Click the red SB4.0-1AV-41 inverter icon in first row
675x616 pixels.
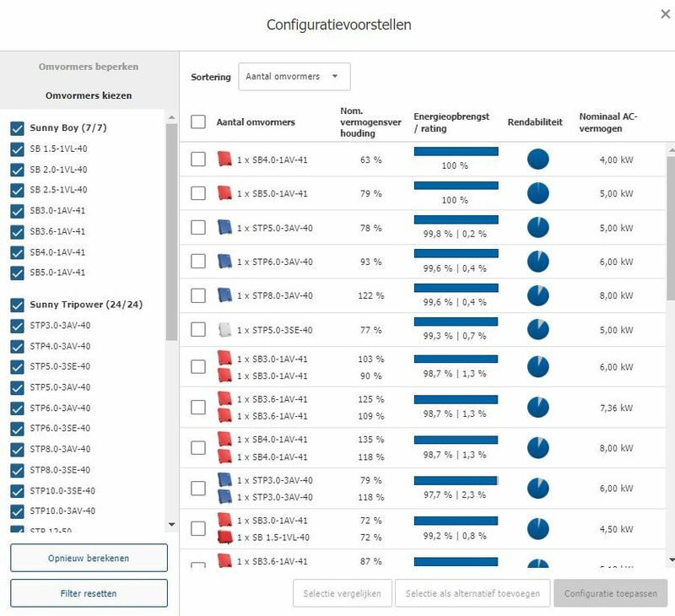click(224, 159)
